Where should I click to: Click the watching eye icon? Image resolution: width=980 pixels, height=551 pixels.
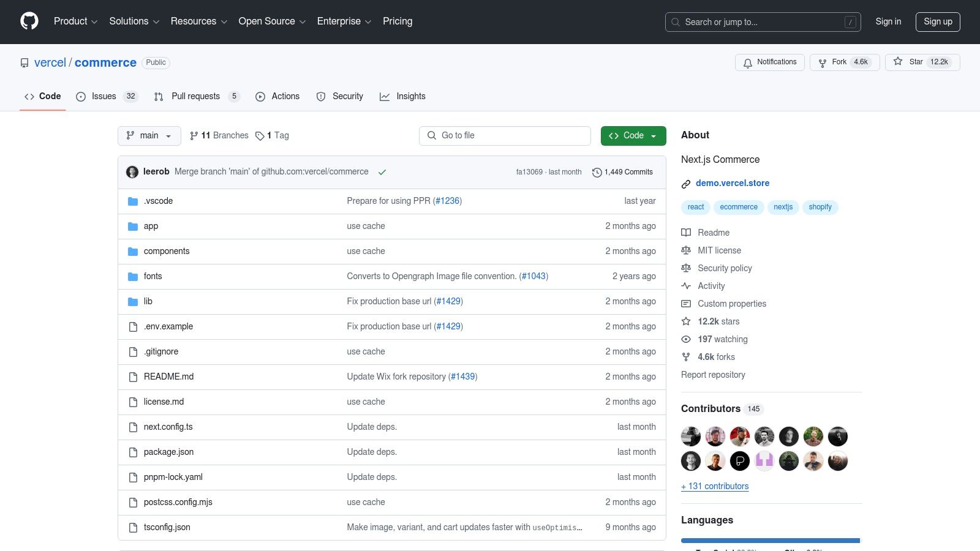(686, 339)
